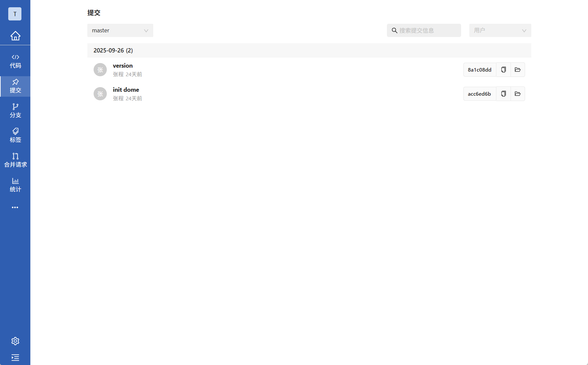
Task: Open the 统计 (Statistics) section
Action: point(15,185)
